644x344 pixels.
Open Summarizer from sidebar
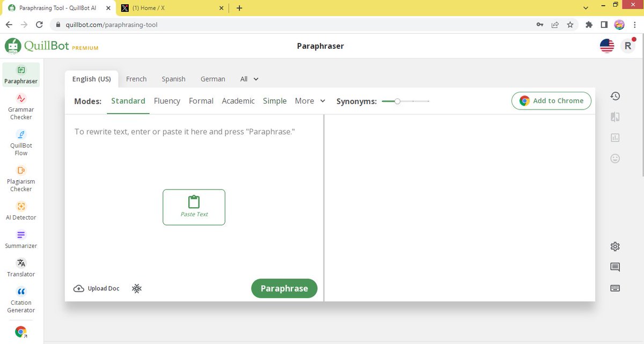pyautogui.click(x=21, y=239)
